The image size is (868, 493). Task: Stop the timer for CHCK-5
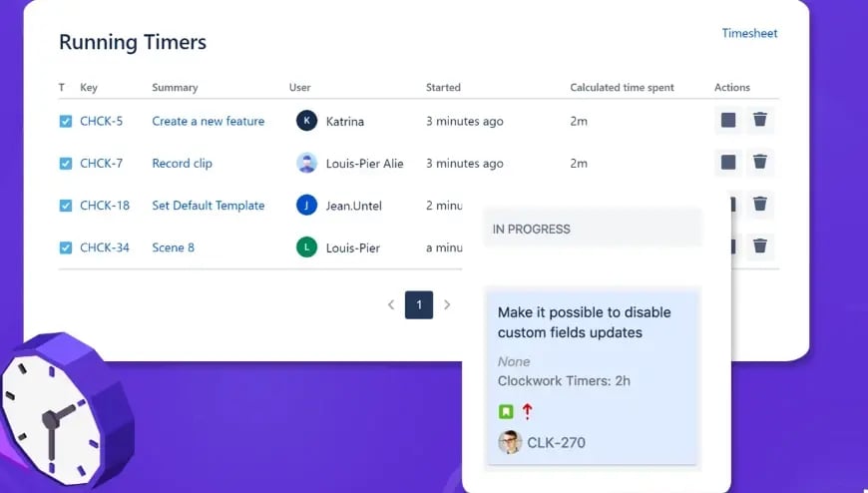pyautogui.click(x=728, y=120)
